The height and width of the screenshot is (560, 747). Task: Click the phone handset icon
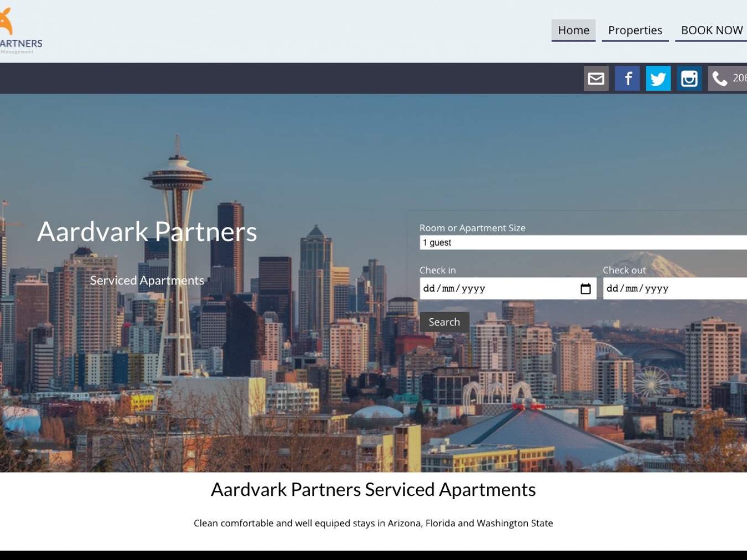pos(720,79)
